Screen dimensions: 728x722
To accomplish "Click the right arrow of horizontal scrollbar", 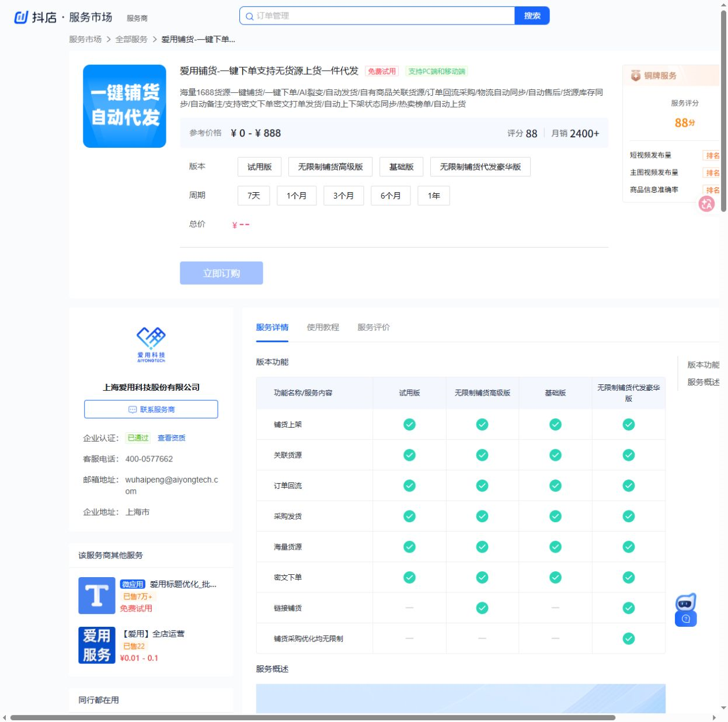I will [714, 717].
